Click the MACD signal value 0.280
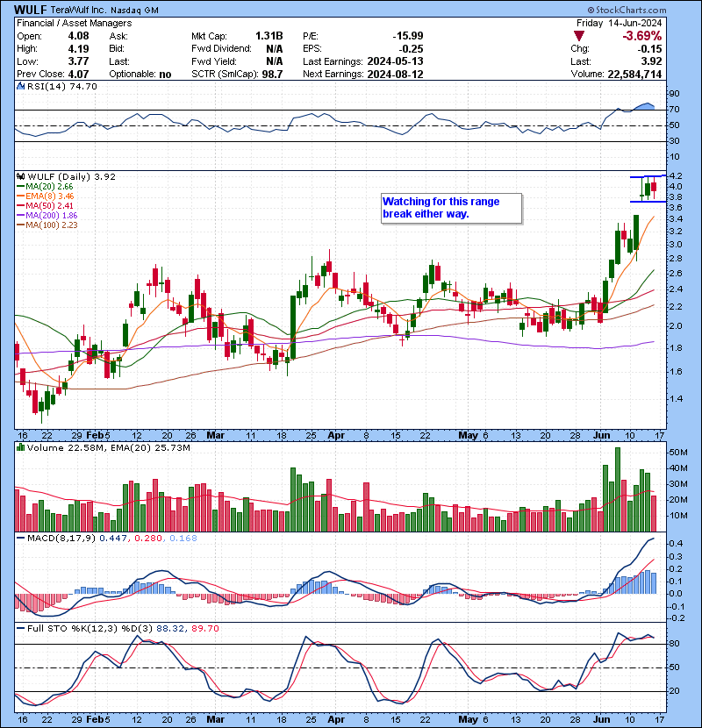The width and height of the screenshot is (702, 728). click(x=147, y=539)
